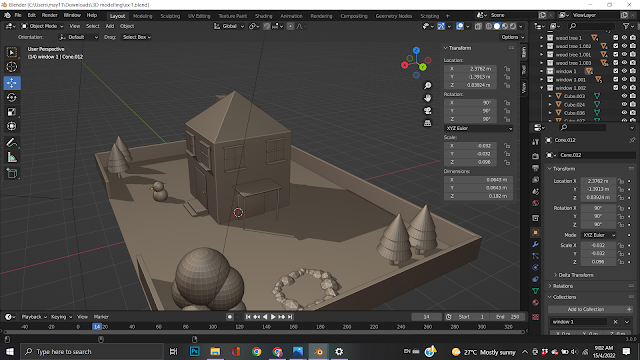
Task: Click the blue Z axis on navigation gizmo
Action: [416, 50]
